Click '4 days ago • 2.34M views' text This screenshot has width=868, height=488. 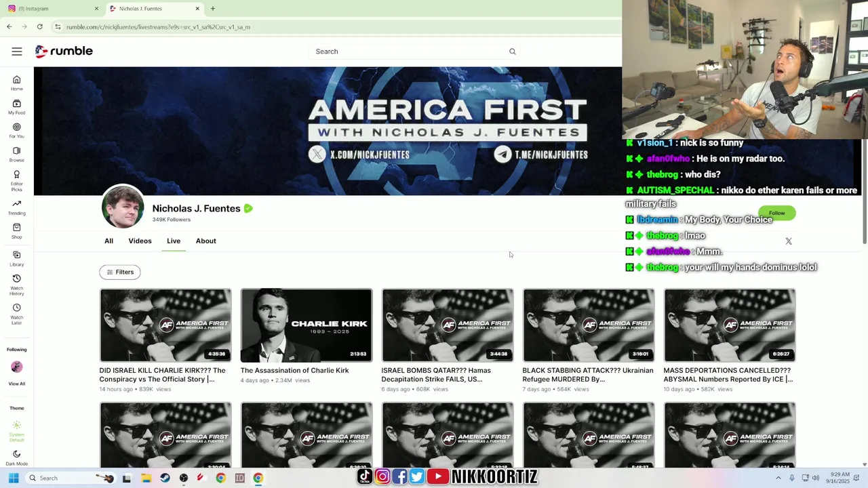(275, 381)
